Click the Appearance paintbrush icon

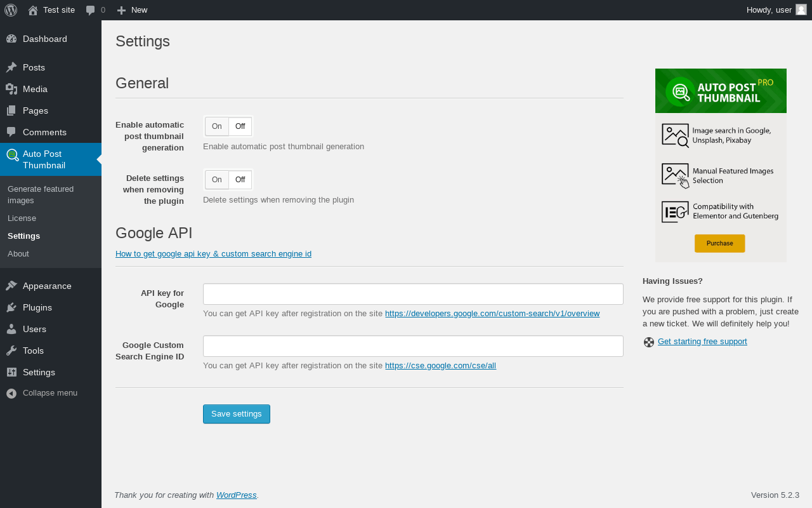point(11,286)
